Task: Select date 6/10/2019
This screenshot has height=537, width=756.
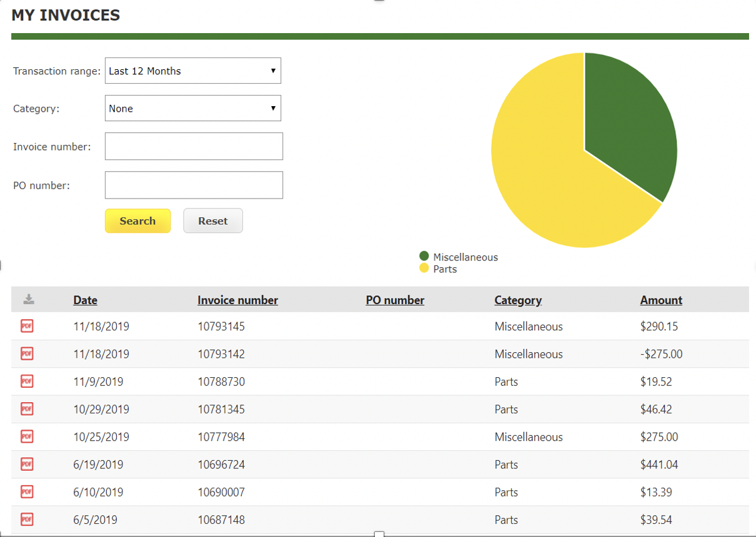Action: (98, 492)
